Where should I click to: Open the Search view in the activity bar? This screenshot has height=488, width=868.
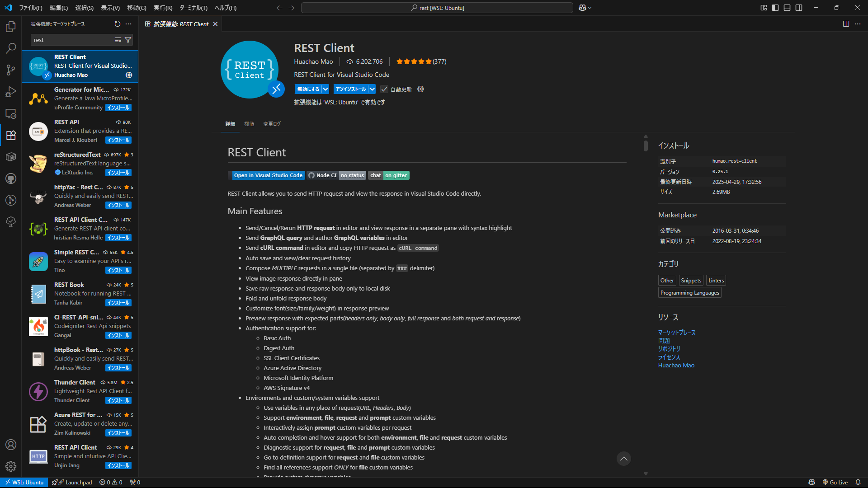point(10,48)
